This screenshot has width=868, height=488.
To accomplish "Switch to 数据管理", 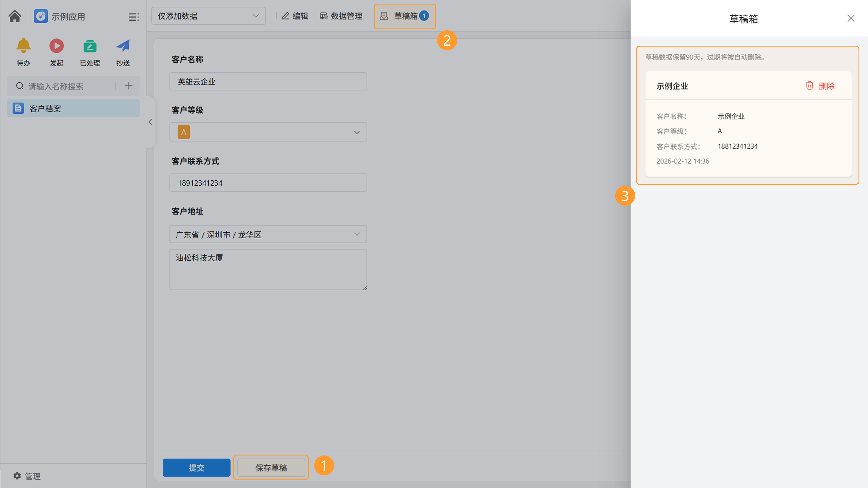I will [341, 16].
